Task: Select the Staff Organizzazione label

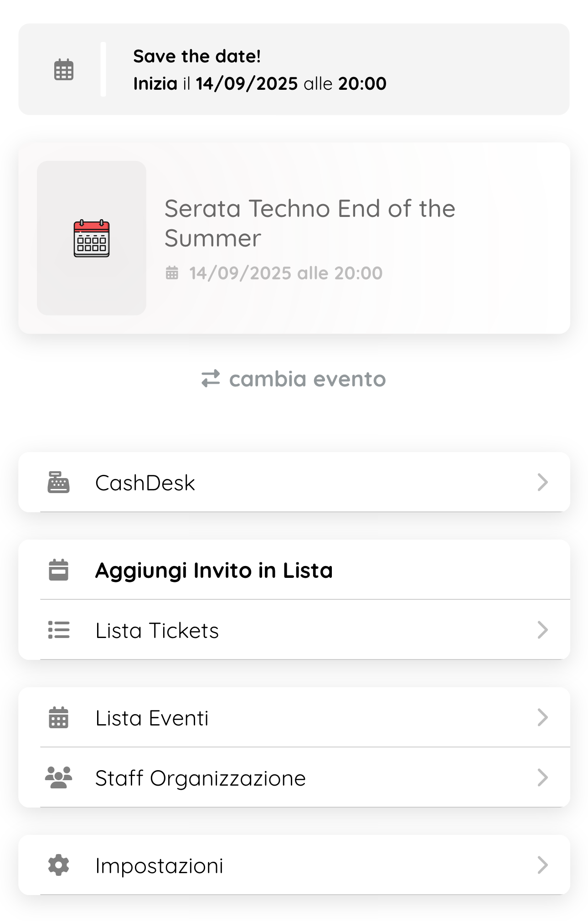Action: [200, 778]
